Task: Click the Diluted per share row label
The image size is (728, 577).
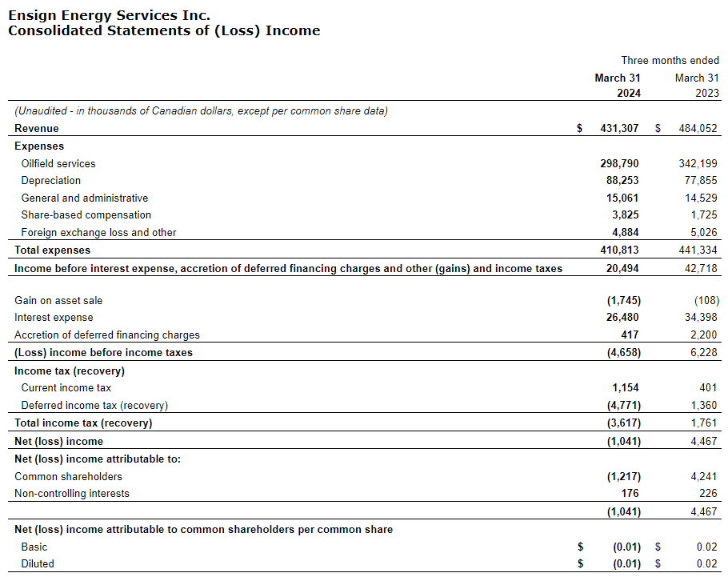Action: point(38,563)
